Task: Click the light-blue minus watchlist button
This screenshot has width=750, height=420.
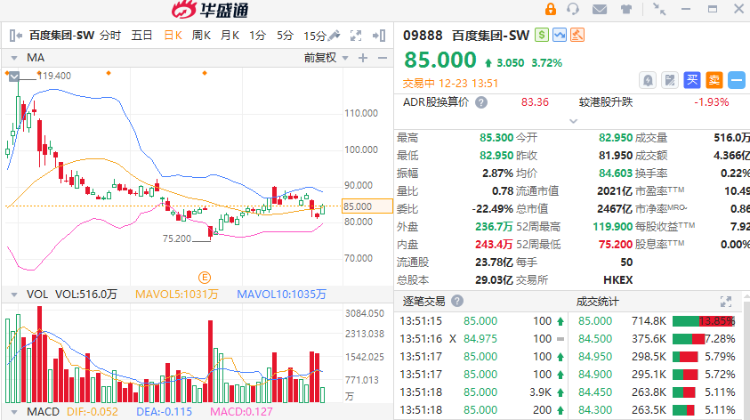Action: pyautogui.click(x=737, y=80)
